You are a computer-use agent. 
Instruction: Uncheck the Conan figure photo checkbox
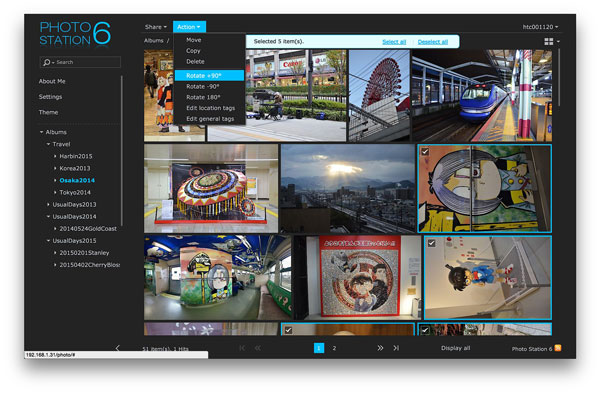tap(431, 243)
